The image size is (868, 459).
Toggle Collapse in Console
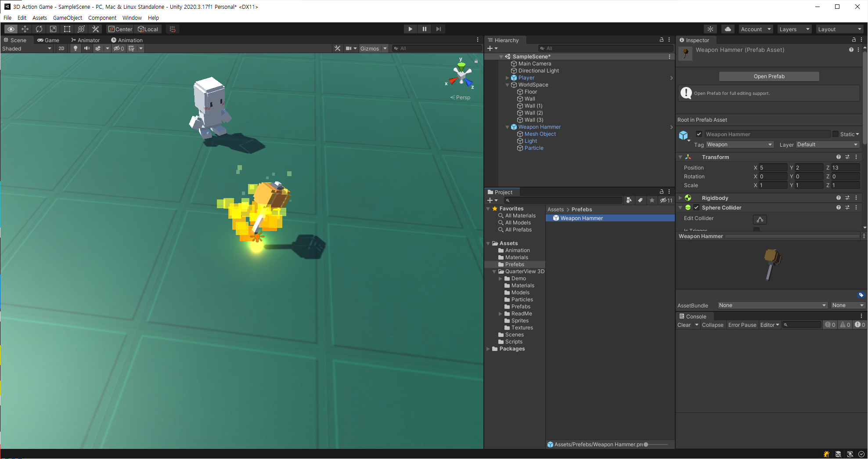(x=713, y=325)
